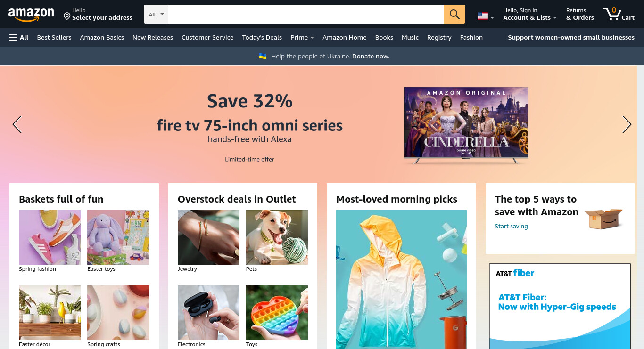Screen dimensions: 644x349
Task: Open the Pets puppy image
Action: (277, 237)
